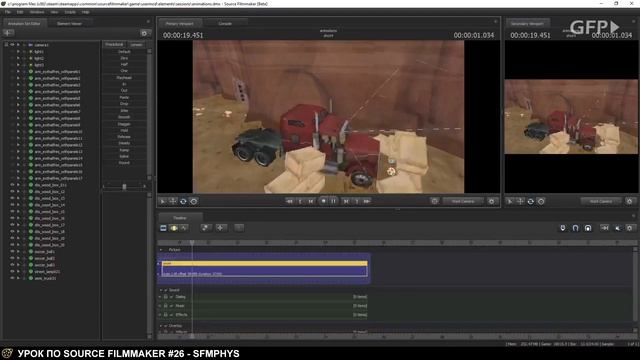Click the procedural preset slider handle
640x360 pixels.
(124, 187)
